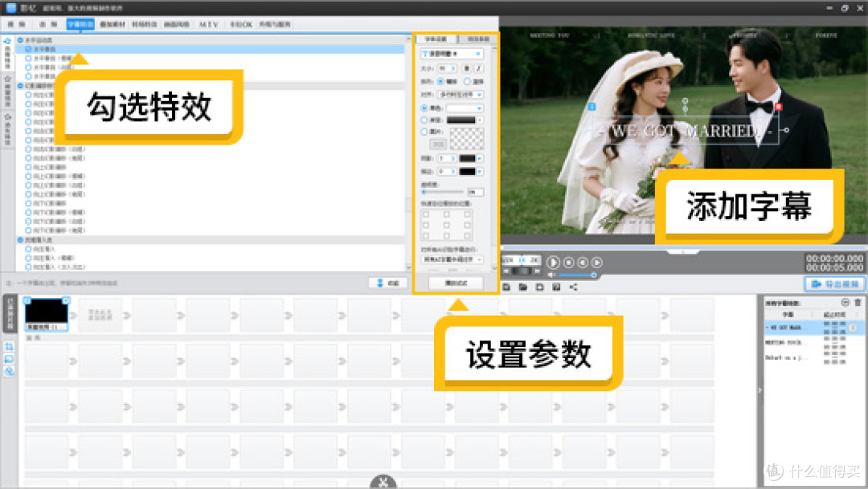This screenshot has height=489, width=868.
Task: Click the 浏览 browse button for image fill
Action: tap(438, 144)
